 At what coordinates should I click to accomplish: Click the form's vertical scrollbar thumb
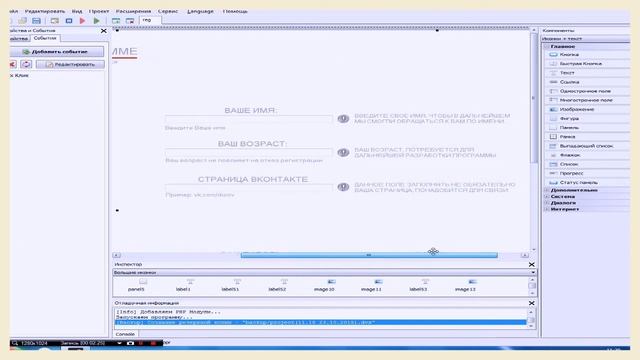(533, 98)
